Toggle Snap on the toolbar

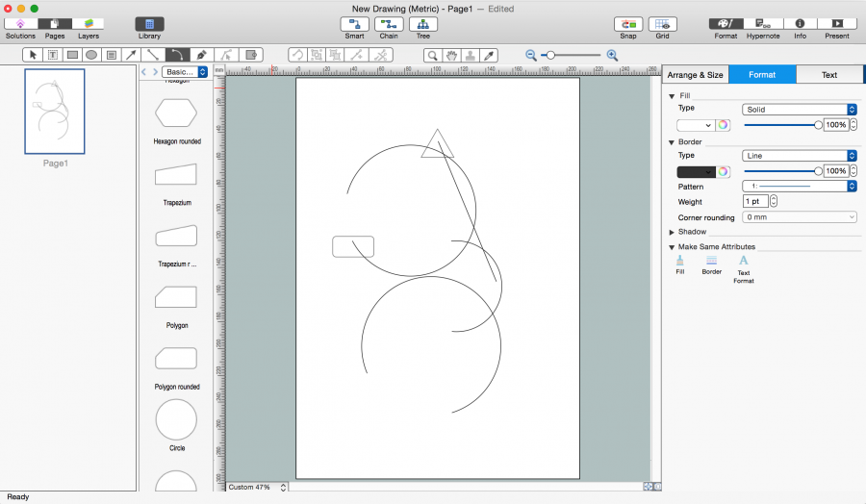tap(628, 24)
